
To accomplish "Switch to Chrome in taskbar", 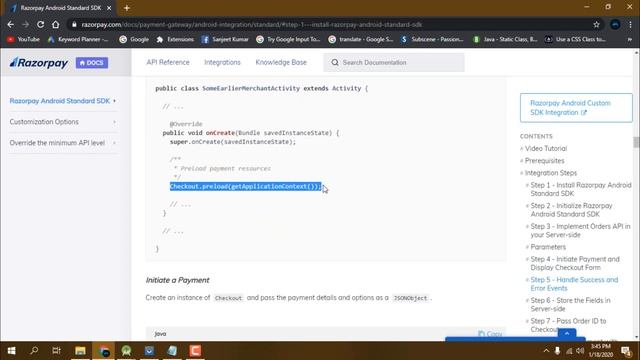I will [x=104, y=351].
